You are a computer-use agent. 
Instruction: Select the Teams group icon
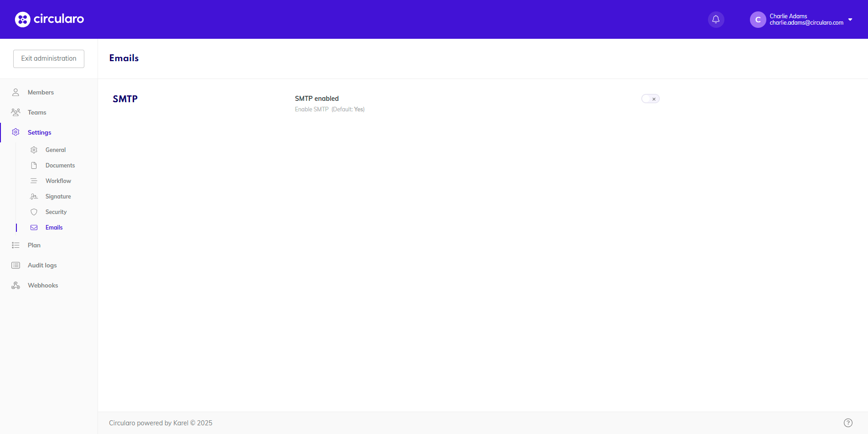15,112
